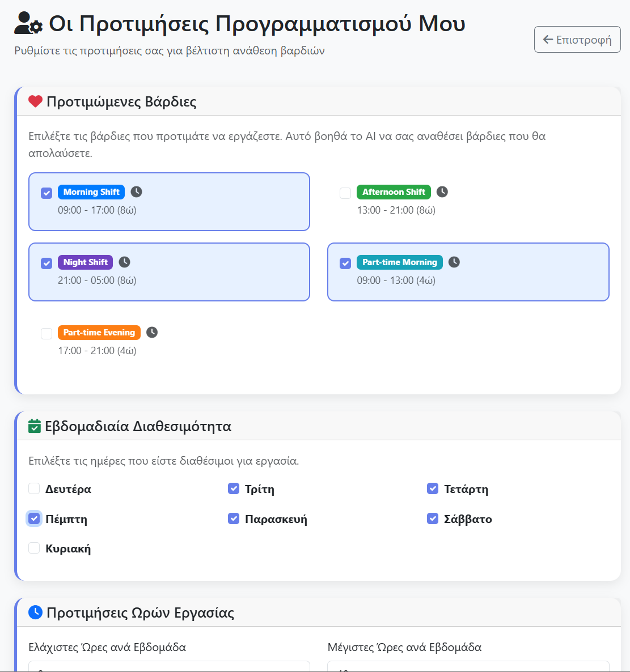Click the blue clock icon in Προτιμήσεις Ωρών
630x672 pixels.
pyautogui.click(x=35, y=613)
